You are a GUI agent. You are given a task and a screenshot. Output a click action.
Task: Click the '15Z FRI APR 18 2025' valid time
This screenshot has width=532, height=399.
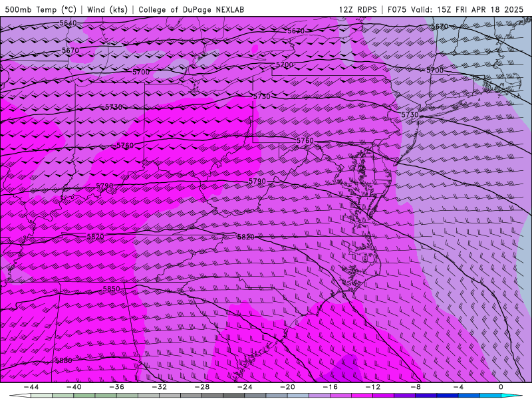[x=480, y=9]
